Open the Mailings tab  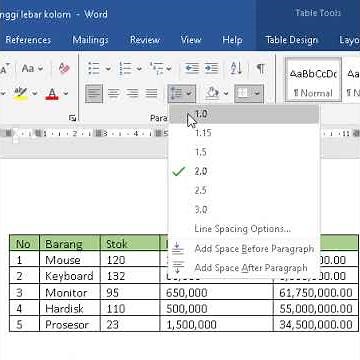90,40
